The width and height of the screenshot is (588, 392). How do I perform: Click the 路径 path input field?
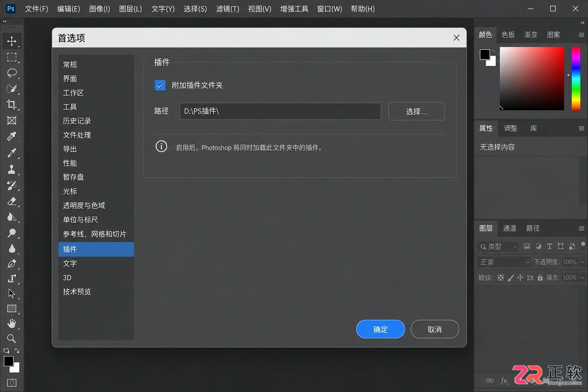(x=280, y=111)
